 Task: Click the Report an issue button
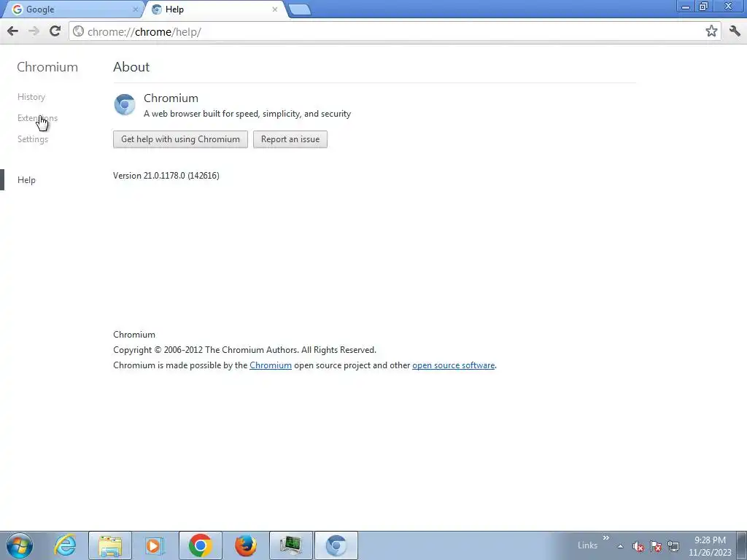tap(290, 139)
